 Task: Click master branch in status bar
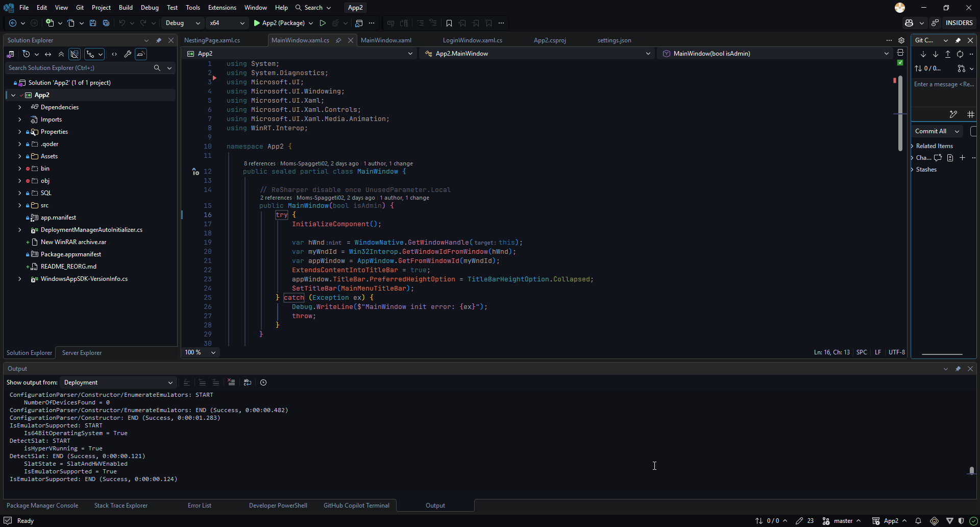[x=842, y=521]
